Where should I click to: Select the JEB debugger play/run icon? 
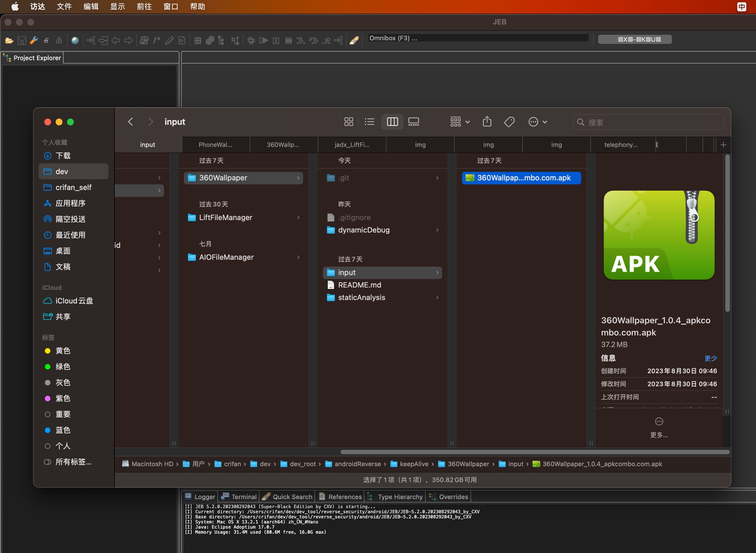click(x=265, y=40)
